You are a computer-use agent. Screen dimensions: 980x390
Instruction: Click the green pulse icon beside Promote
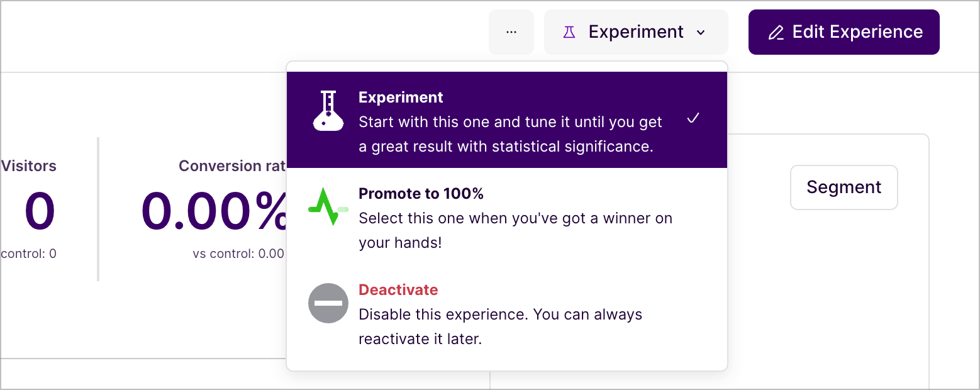(328, 206)
